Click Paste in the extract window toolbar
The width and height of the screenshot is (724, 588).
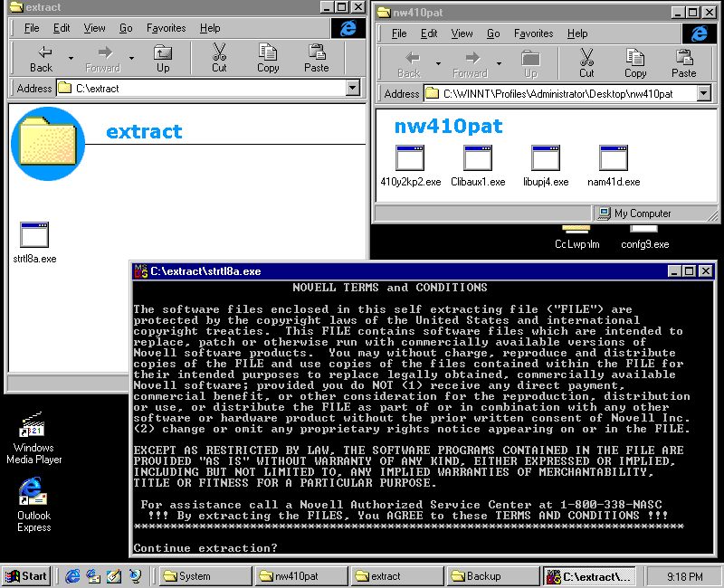pyautogui.click(x=316, y=59)
